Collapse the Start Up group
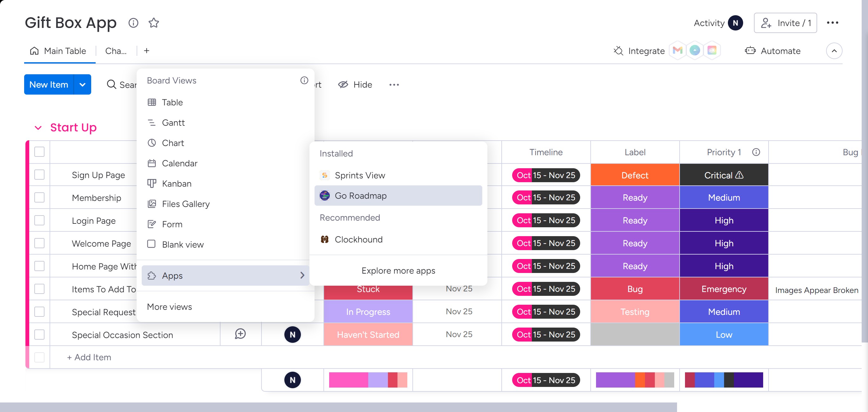The width and height of the screenshot is (868, 412). point(38,128)
